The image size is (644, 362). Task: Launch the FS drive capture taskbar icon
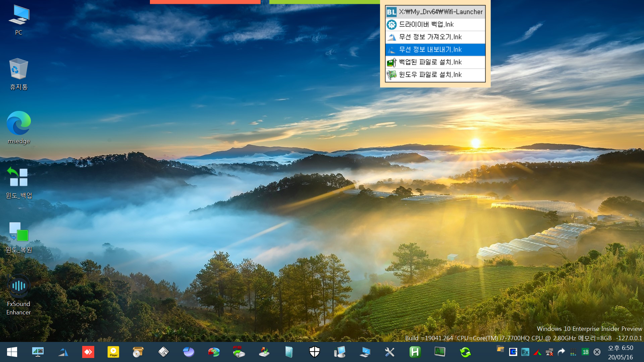[x=239, y=352]
